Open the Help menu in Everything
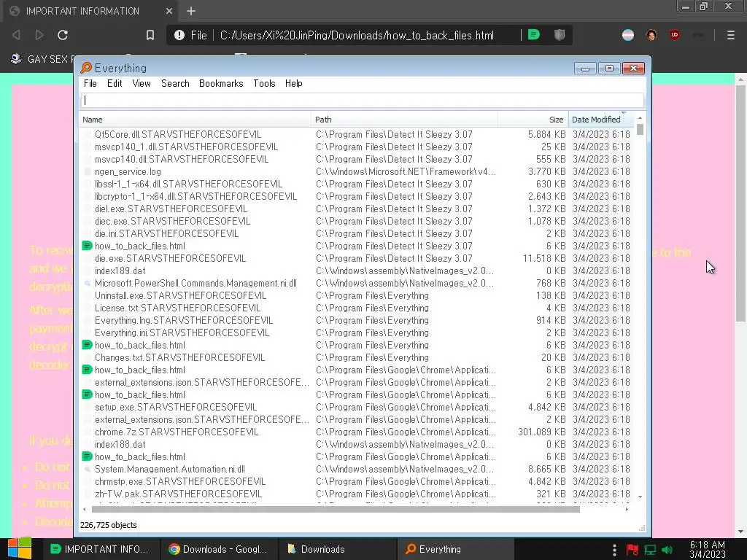Image resolution: width=747 pixels, height=560 pixels. point(293,83)
